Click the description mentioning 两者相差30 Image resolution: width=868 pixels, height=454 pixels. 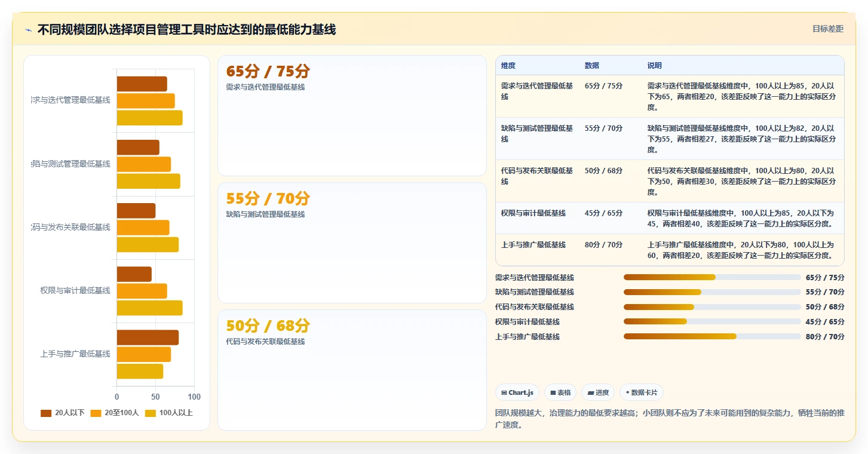click(x=741, y=182)
